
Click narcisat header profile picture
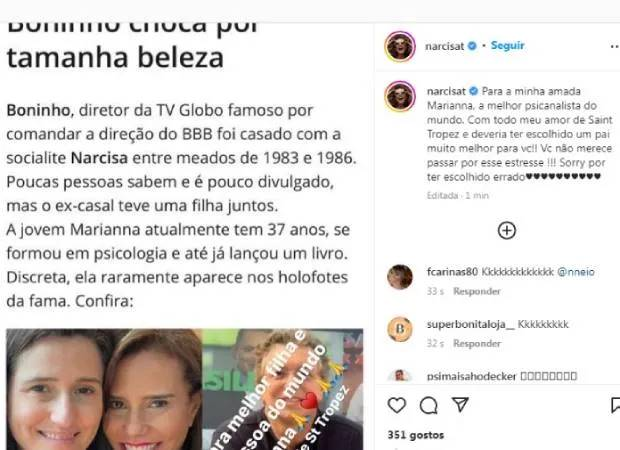(x=400, y=47)
